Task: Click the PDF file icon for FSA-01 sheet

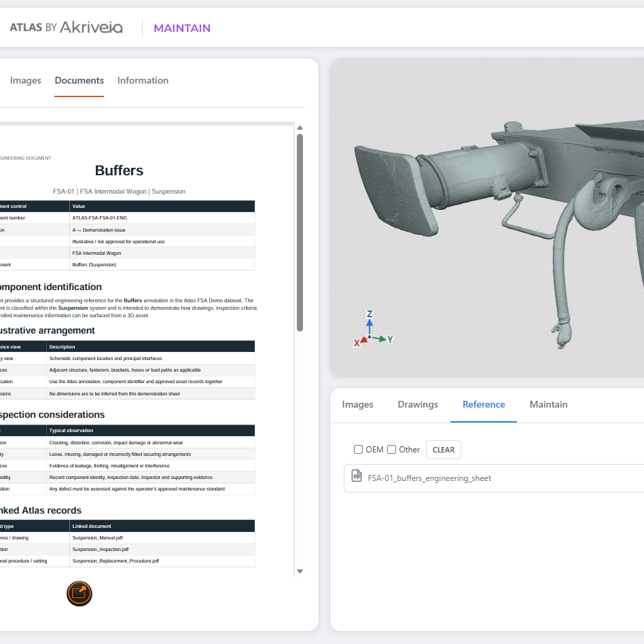Action: coord(357,476)
